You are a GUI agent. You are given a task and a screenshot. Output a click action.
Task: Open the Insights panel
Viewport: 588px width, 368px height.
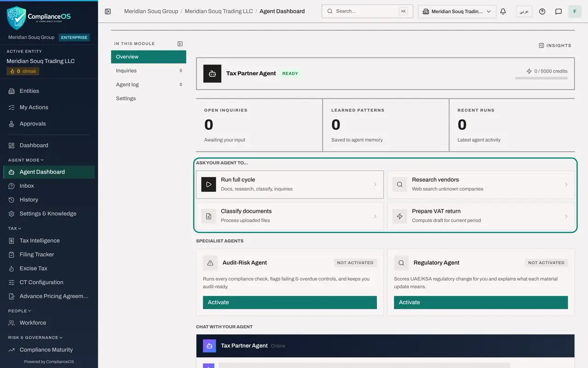click(555, 46)
